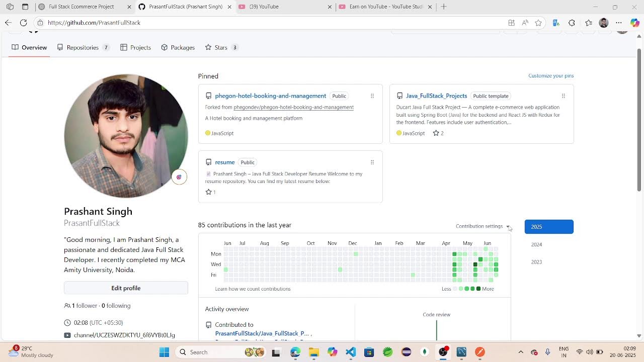
Task: Click site info lock icon in address bar
Action: (x=40, y=23)
